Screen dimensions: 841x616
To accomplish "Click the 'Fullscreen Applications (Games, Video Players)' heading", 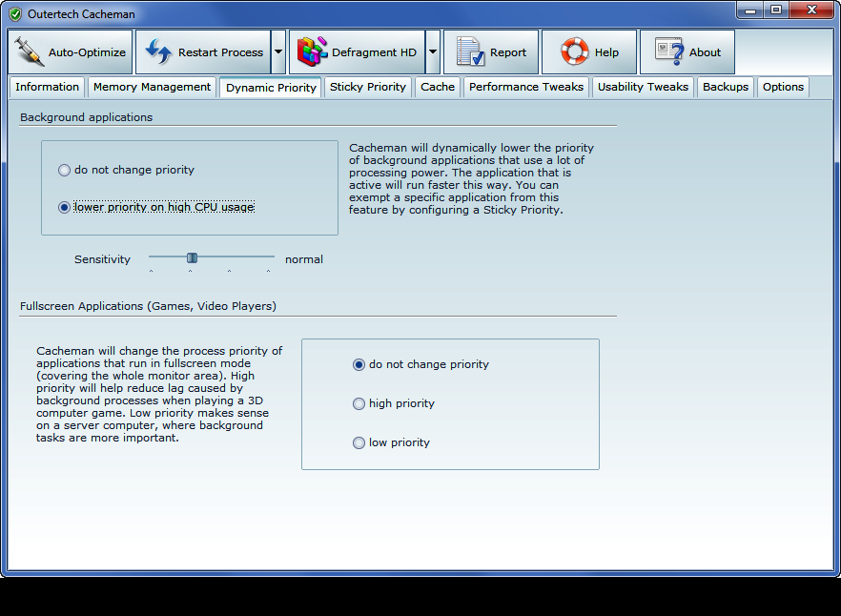I will click(148, 306).
